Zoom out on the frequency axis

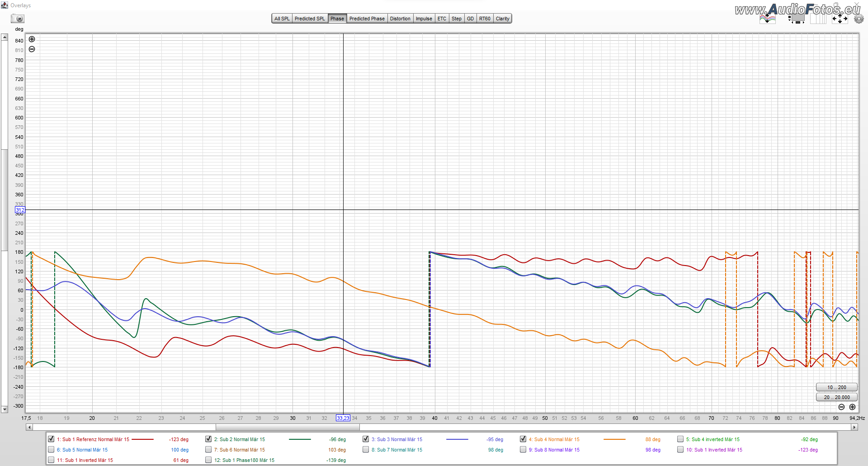(841, 407)
